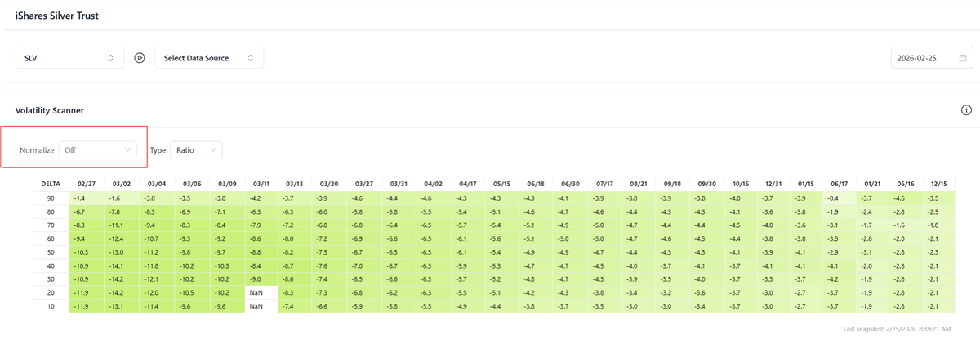Click the delta 50 row label
This screenshot has width=980, height=338.
click(50, 251)
